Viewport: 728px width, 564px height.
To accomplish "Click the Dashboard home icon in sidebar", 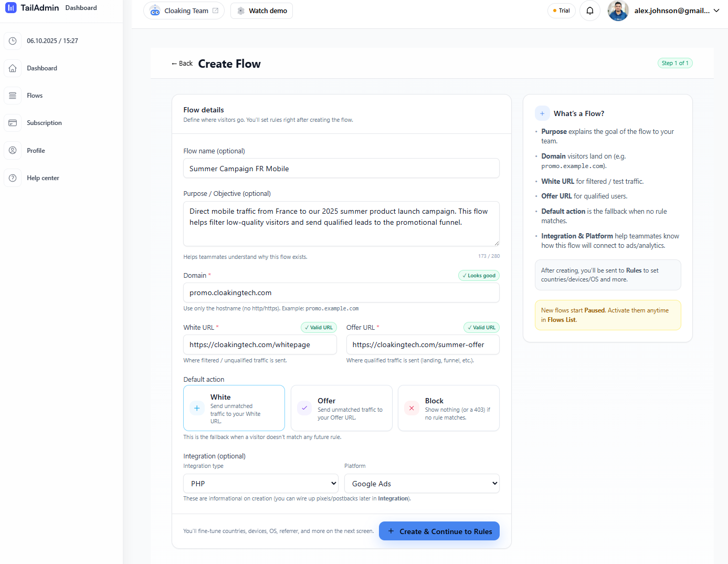I will (x=13, y=68).
